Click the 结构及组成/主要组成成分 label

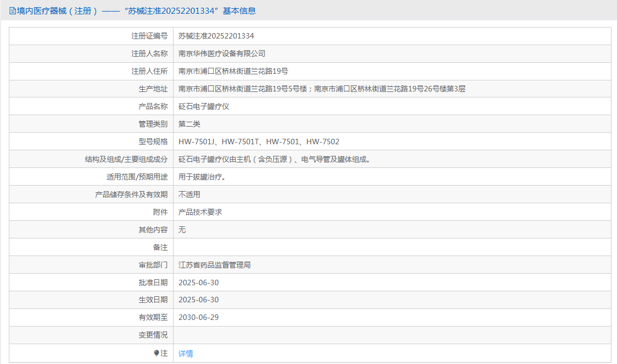click(x=126, y=159)
